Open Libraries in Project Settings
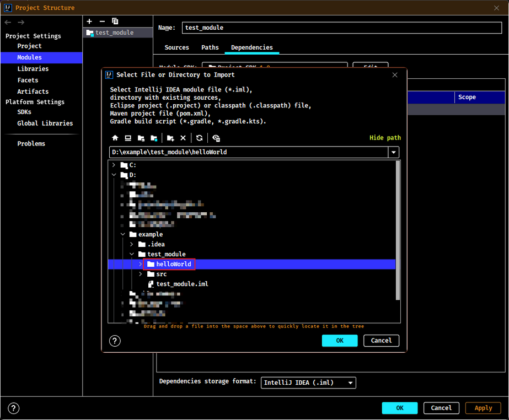Image resolution: width=509 pixels, height=420 pixels. point(33,69)
